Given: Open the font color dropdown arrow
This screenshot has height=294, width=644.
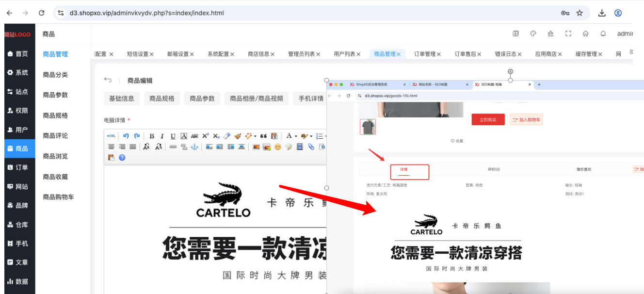Looking at the screenshot, I should pyautogui.click(x=295, y=136).
